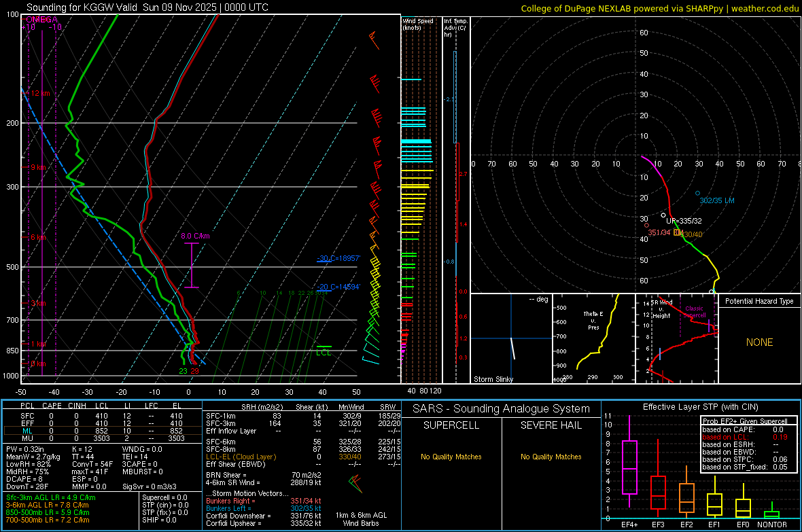
Task: Click the 'Wind Speed (knots)' panel header
Action: coord(418,24)
